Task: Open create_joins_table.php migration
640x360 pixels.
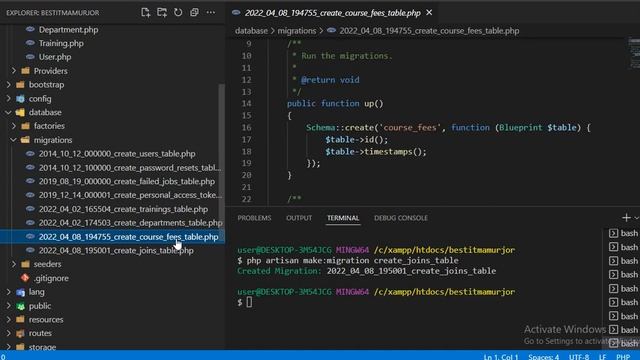Action: pyautogui.click(x=116, y=250)
